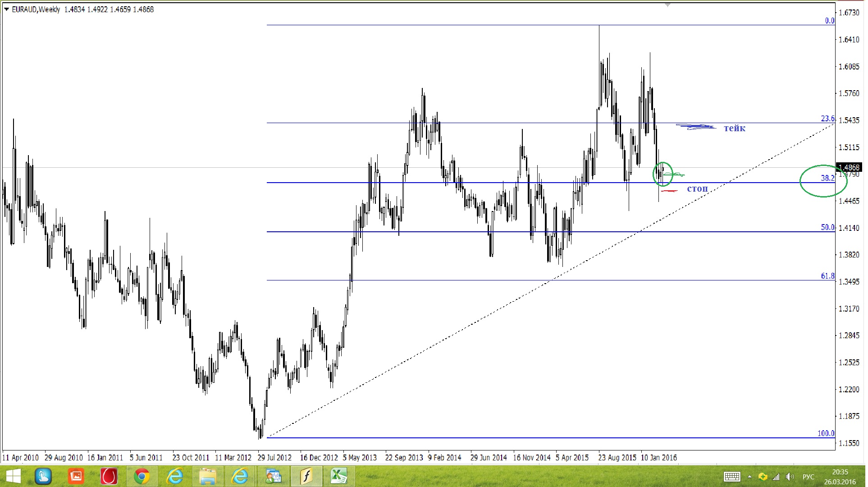Viewport: 868px width, 487px height.
Task: Click the тейк annotation text
Action: click(x=735, y=129)
